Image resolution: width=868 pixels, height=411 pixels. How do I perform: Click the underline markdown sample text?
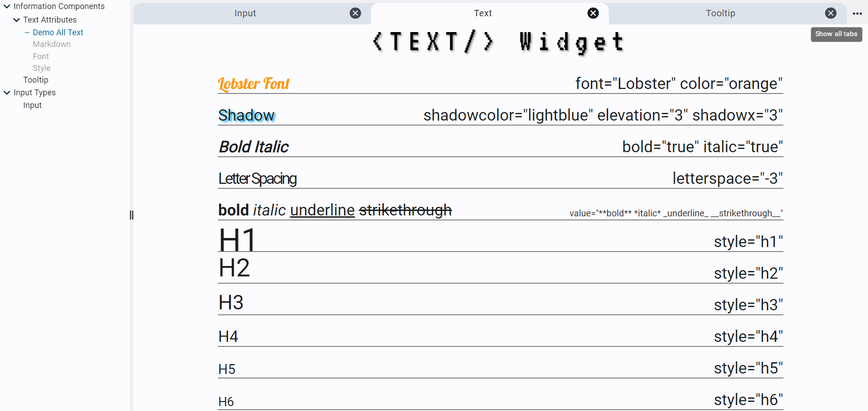[x=322, y=210]
